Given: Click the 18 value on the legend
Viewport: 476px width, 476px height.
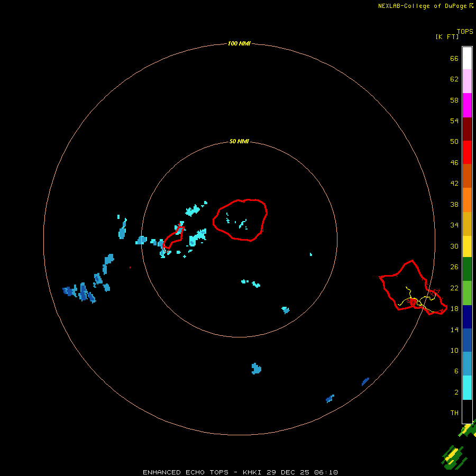Looking at the screenshot, I should [454, 309].
